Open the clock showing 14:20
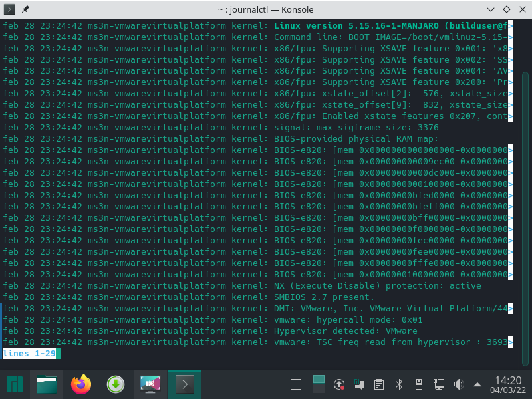 coord(508,385)
